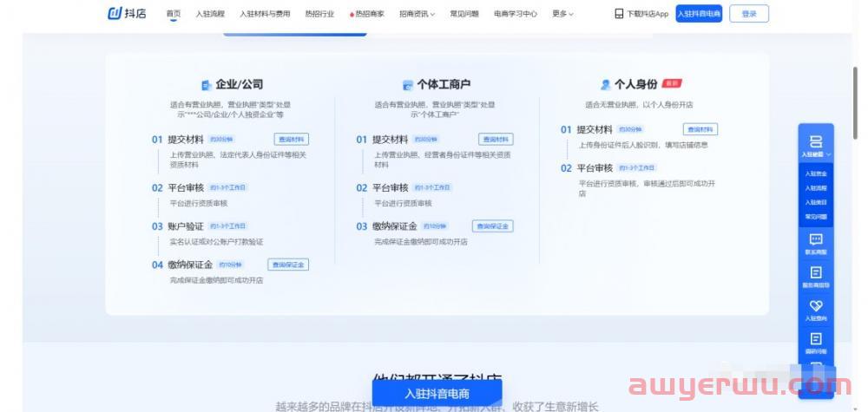Go to 入驻材料与费用 page
The image size is (868, 412).
coord(265,14)
